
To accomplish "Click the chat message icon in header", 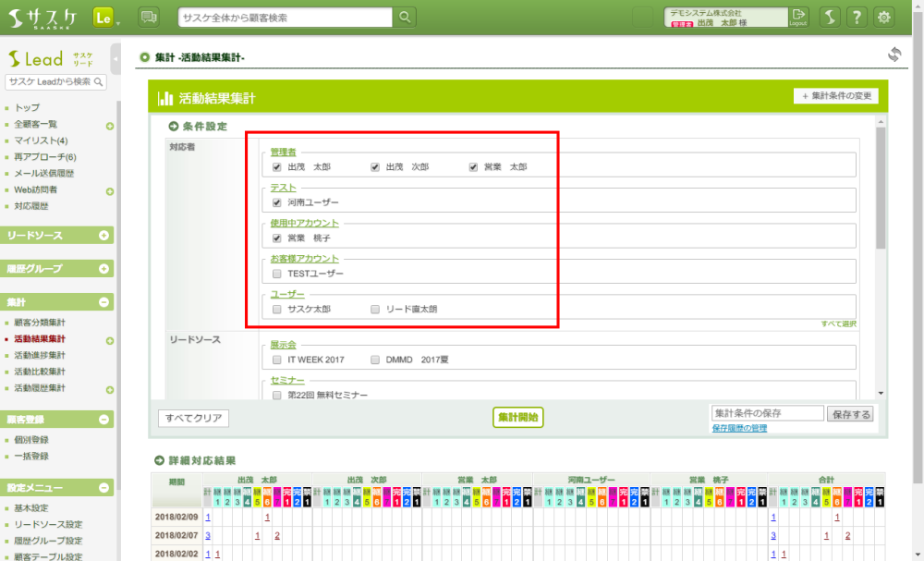I will point(148,17).
